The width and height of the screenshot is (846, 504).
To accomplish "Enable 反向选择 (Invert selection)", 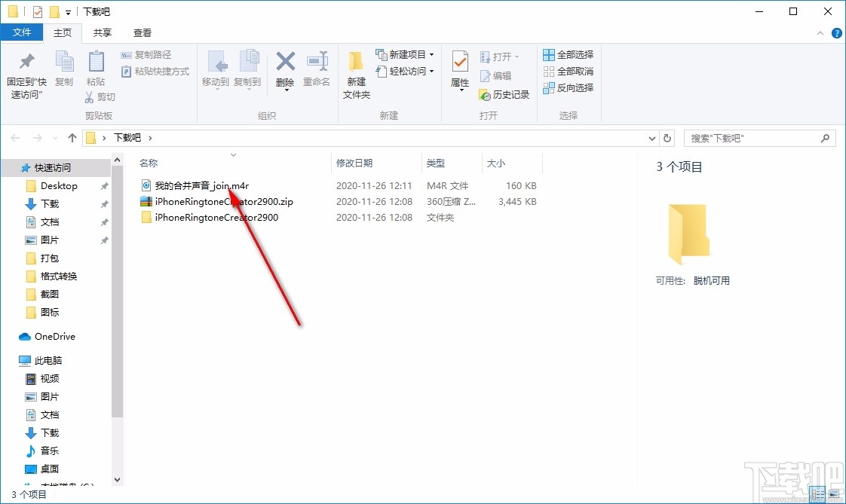I will point(567,88).
